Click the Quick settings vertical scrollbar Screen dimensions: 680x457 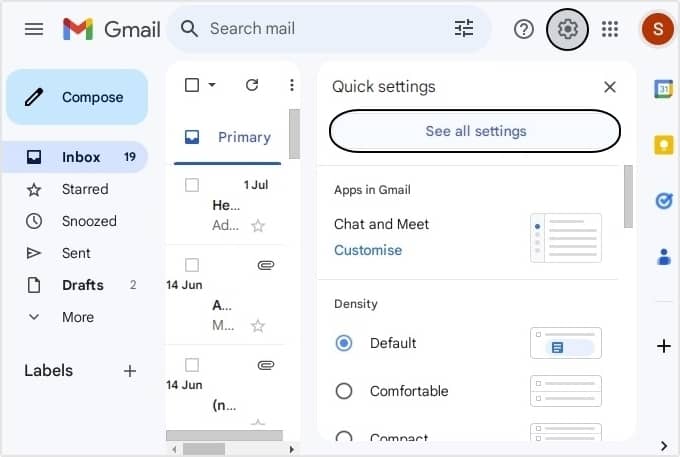628,196
